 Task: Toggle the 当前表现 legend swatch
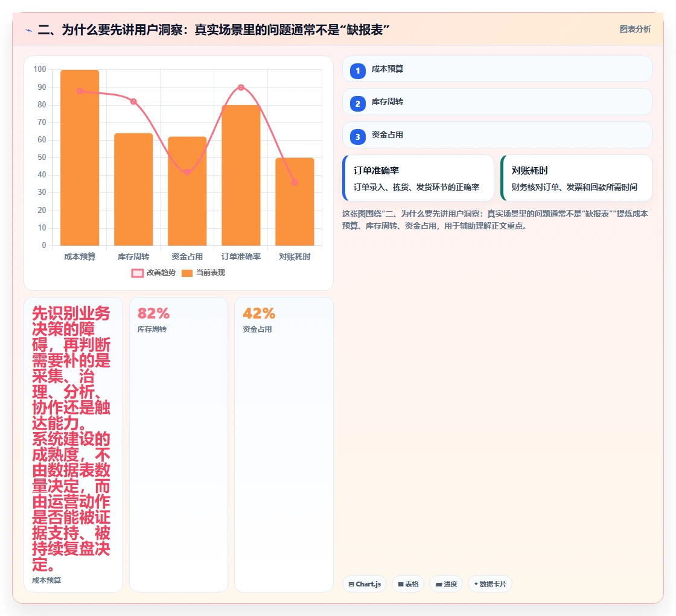187,273
